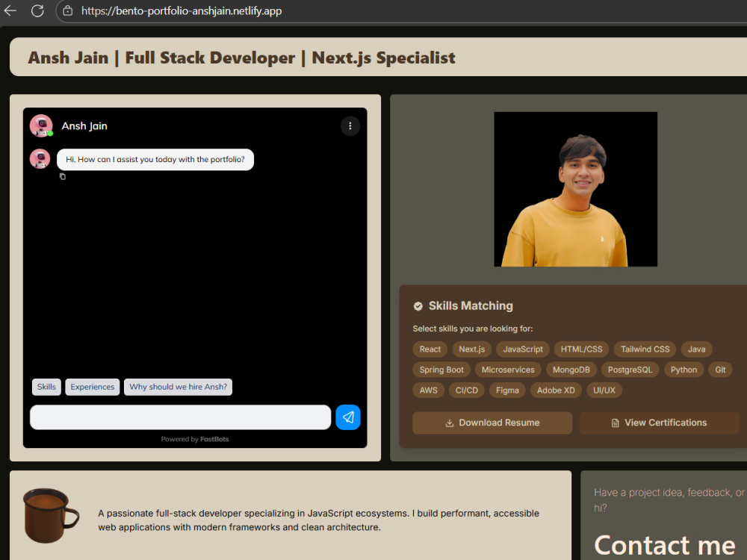Toggle the Next.js skill chip
Viewport: 747px width, 560px height.
pos(471,349)
